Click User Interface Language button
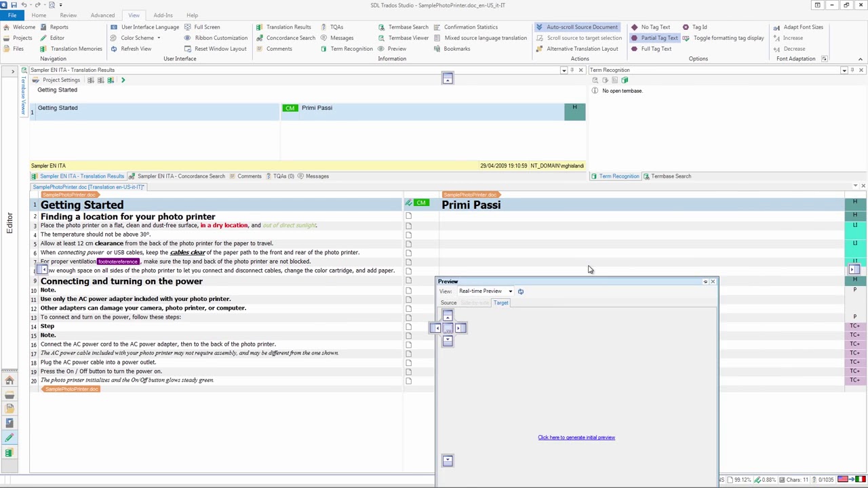This screenshot has width=868, height=488. pyautogui.click(x=144, y=27)
